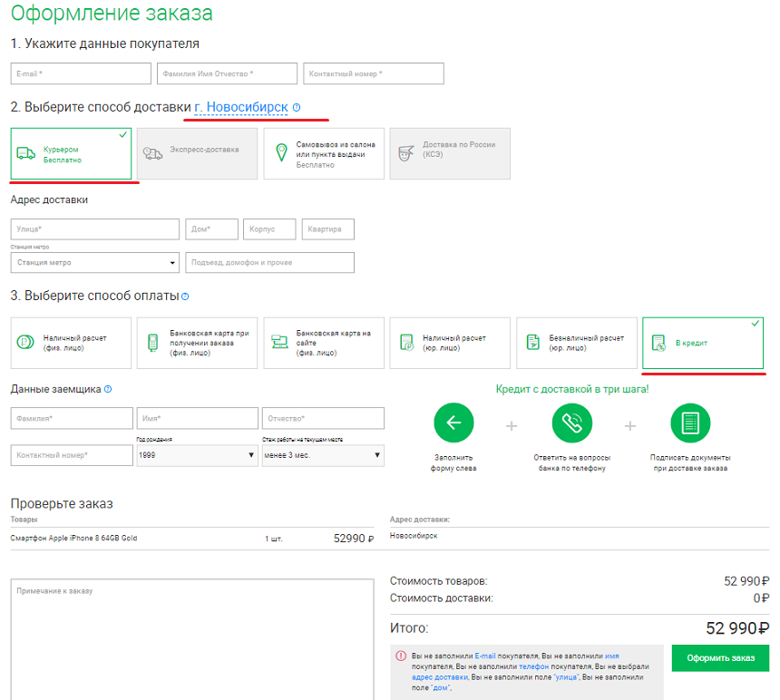Select the В кредит payment option

[x=702, y=344]
